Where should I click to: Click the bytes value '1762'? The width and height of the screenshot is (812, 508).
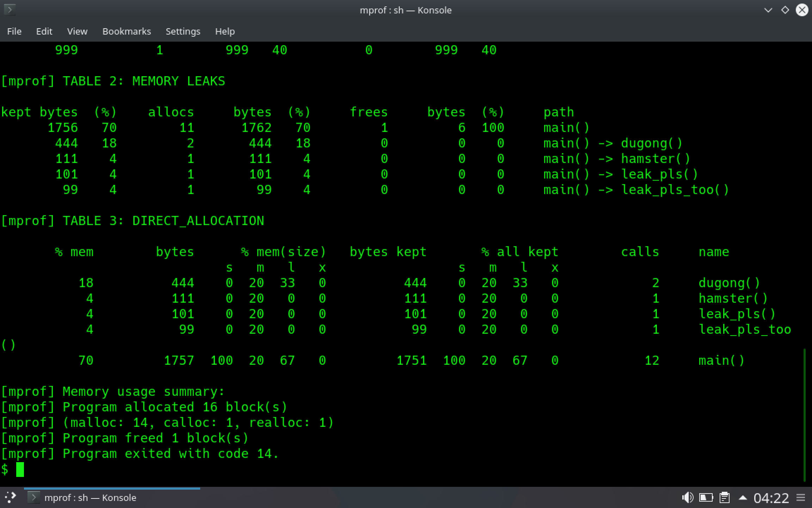coord(257,128)
